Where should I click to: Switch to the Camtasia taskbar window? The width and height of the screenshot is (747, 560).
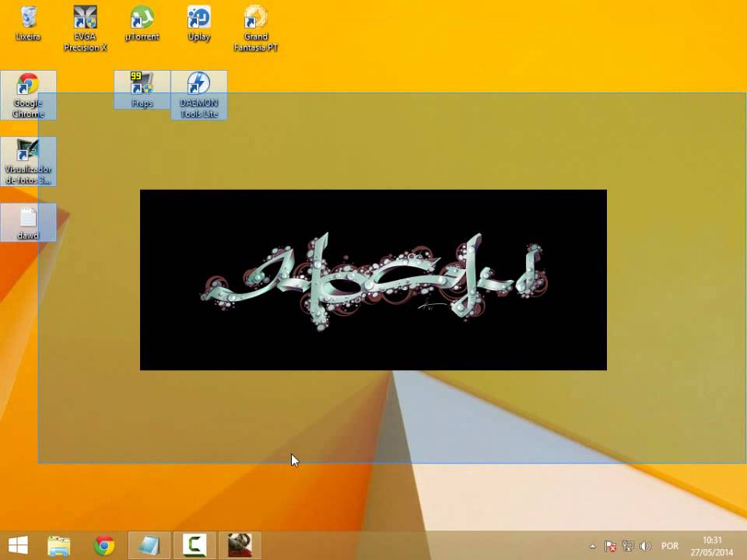pos(195,545)
